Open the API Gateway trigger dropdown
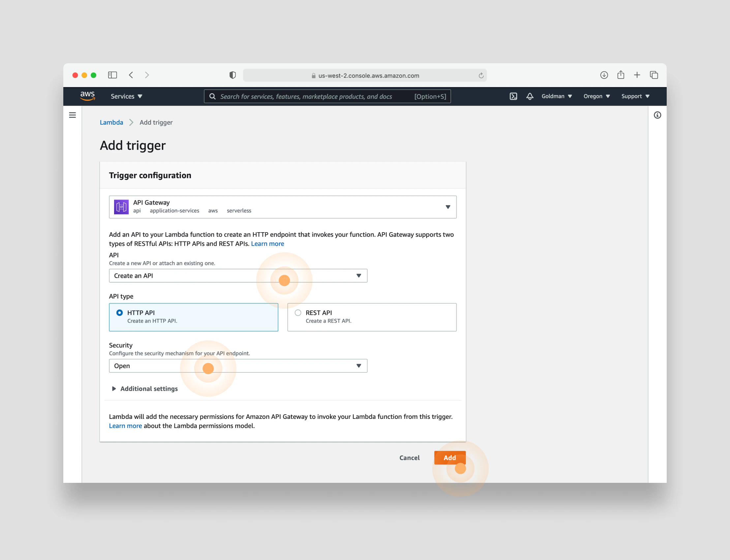The image size is (730, 560). click(x=283, y=207)
